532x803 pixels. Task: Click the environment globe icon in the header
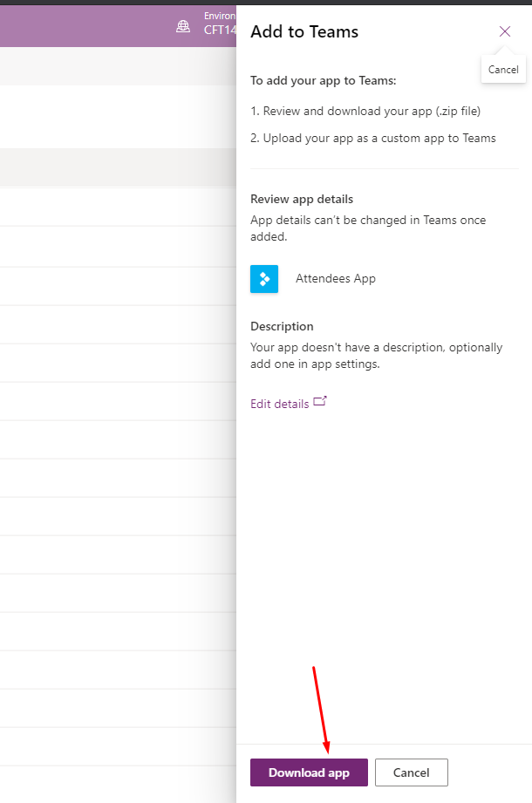(183, 27)
